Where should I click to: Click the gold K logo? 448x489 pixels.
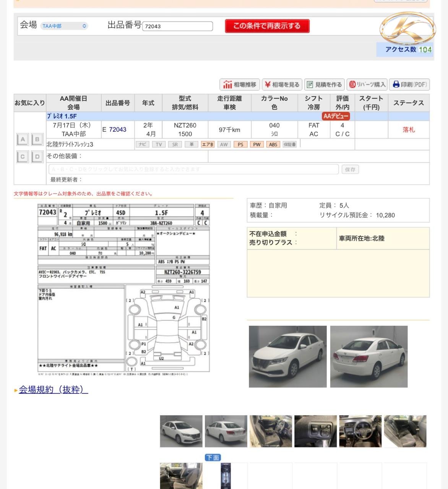click(407, 29)
